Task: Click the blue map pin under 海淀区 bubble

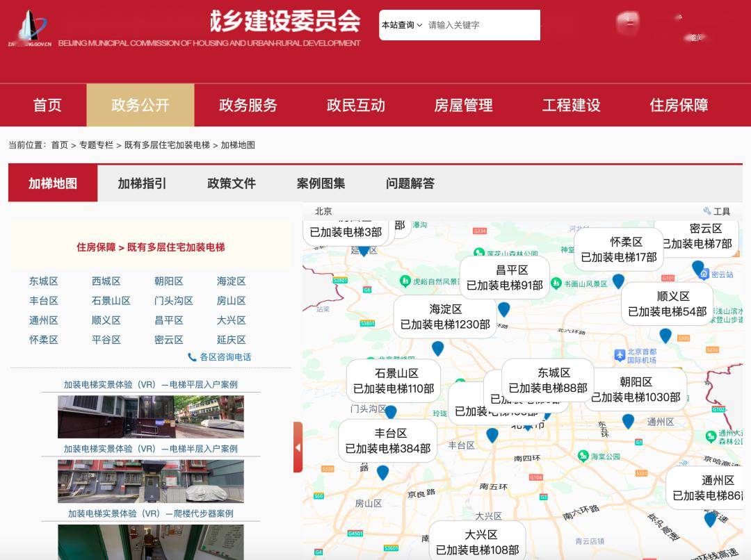Action: [x=437, y=348]
